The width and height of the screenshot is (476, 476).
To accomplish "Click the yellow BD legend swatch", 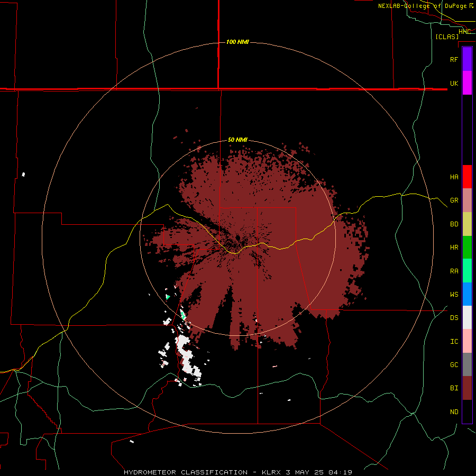I will coord(467,224).
